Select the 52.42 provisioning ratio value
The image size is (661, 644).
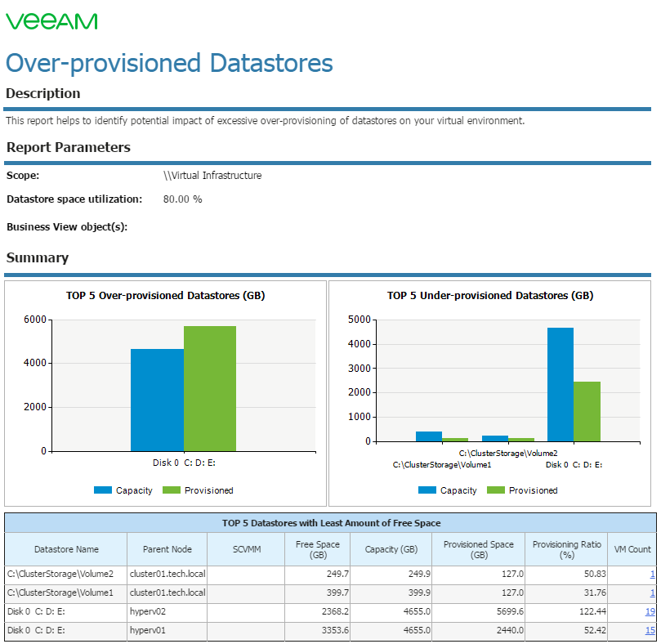click(x=596, y=630)
